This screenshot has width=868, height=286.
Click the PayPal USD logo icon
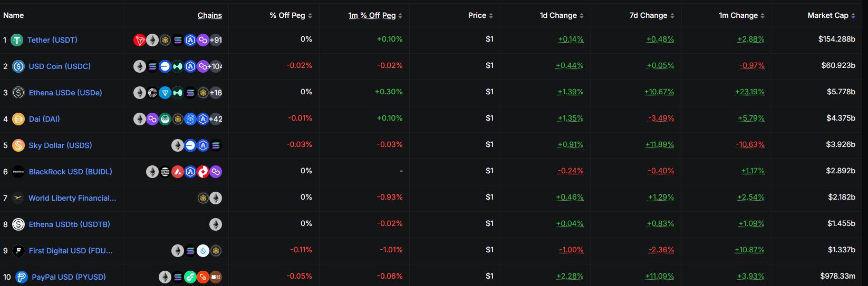tap(22, 277)
